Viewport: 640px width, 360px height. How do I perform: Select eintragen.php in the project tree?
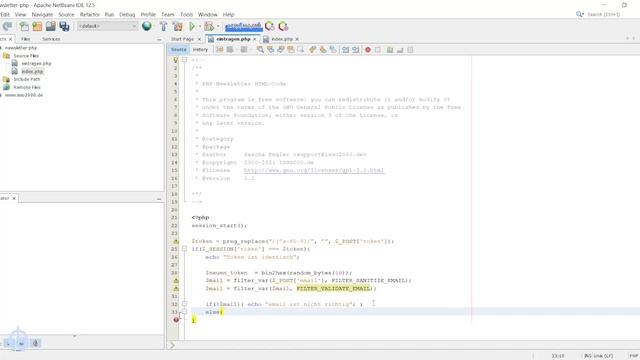36,64
